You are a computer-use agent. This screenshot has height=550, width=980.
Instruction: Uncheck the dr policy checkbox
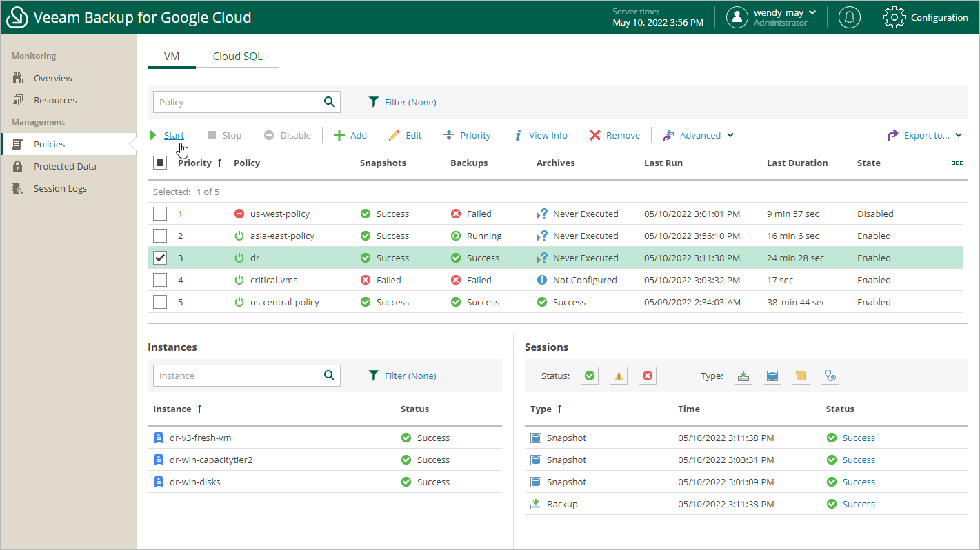coord(160,258)
